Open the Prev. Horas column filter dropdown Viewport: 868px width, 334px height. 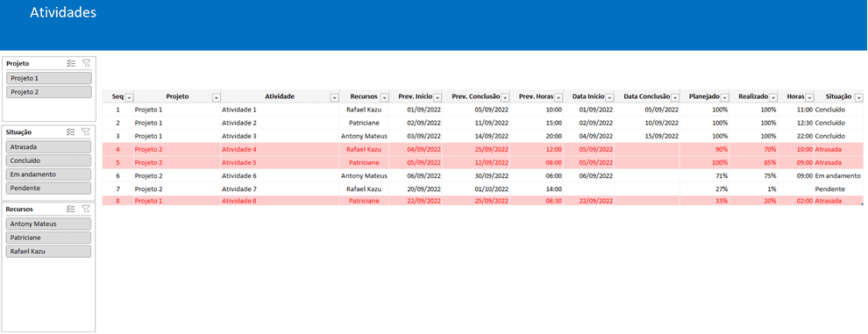coord(559,97)
